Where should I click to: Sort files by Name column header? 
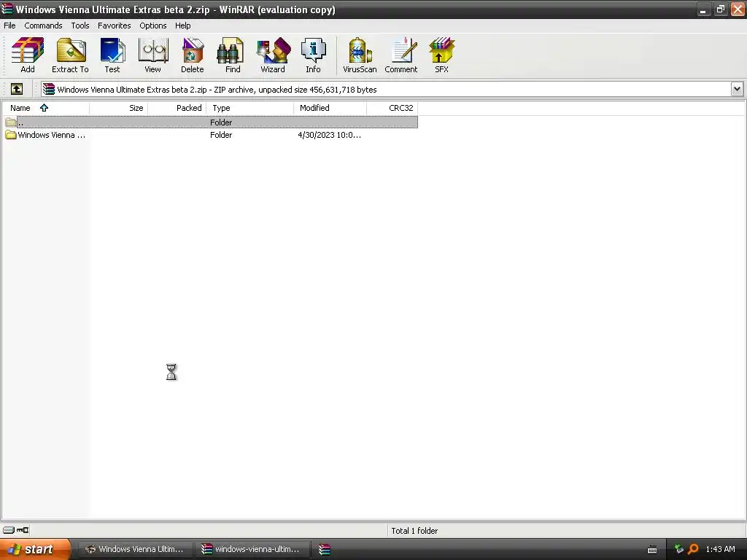tap(45, 108)
